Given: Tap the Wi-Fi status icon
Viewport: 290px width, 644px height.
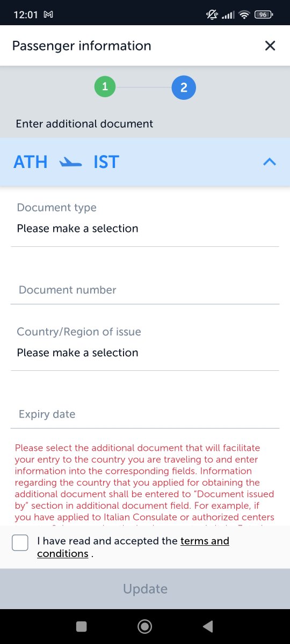Looking at the screenshot, I should [245, 15].
